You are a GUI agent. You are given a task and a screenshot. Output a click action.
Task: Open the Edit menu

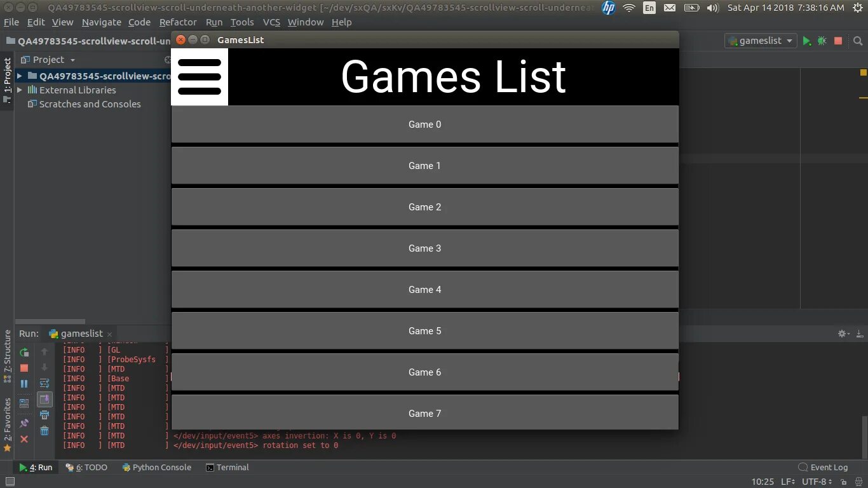point(36,22)
